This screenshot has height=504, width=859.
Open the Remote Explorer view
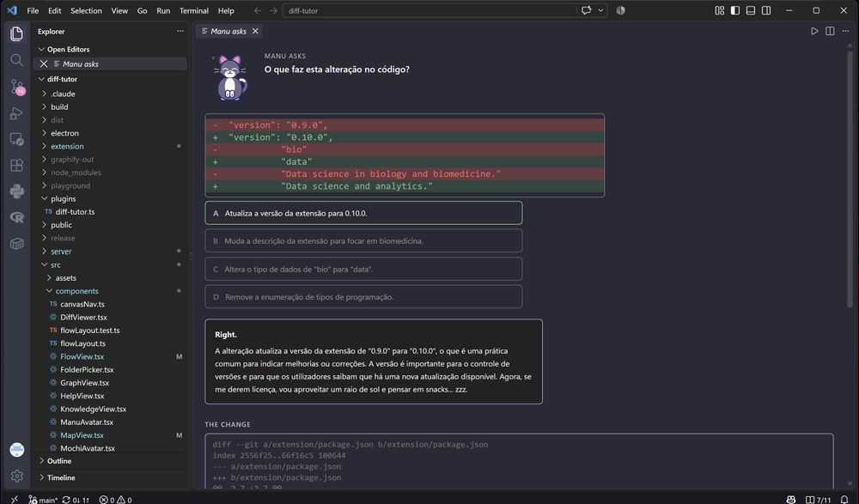(x=16, y=139)
